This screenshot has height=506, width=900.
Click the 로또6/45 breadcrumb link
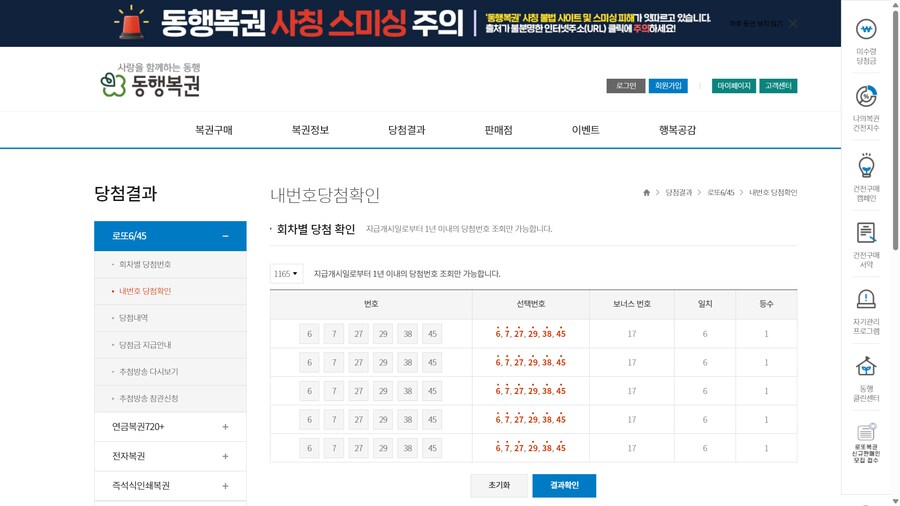click(721, 193)
